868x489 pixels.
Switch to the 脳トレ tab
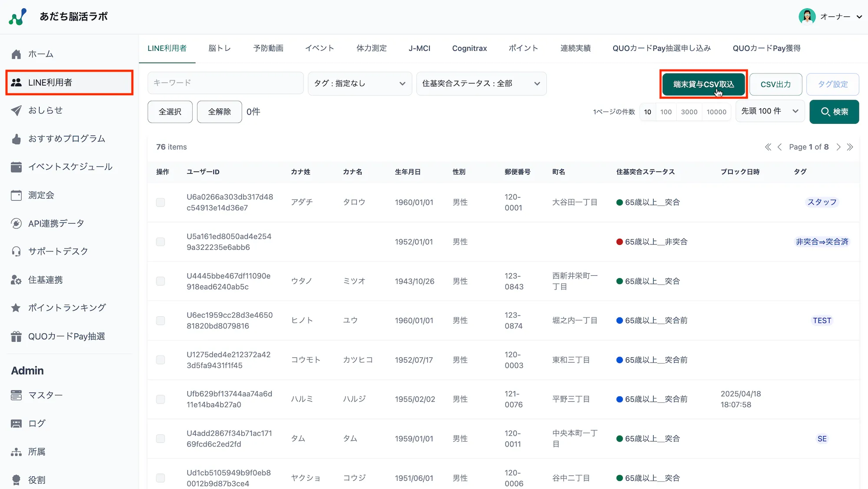coord(220,48)
